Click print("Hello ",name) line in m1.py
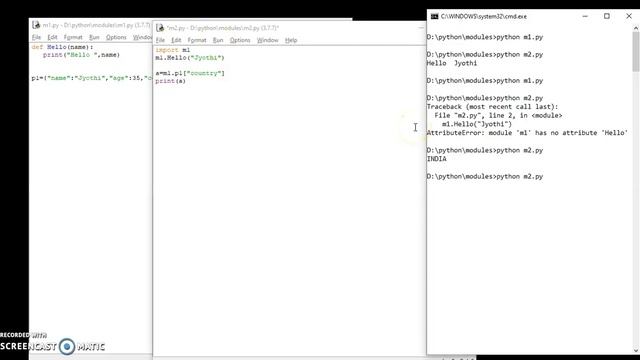The width and height of the screenshot is (640, 360). pos(81,55)
